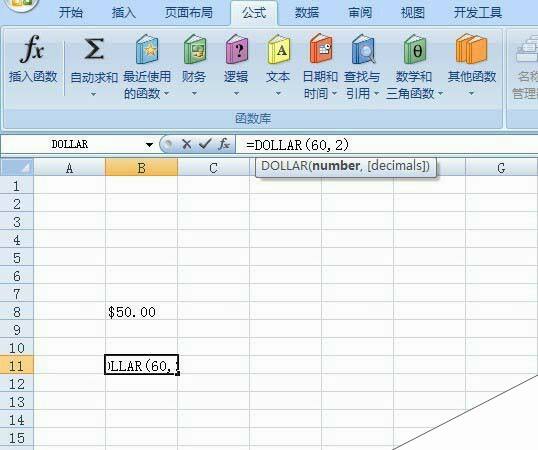Viewport: 538px width, 450px height.
Task: Select row 5 header
Action: pyautogui.click(x=16, y=258)
